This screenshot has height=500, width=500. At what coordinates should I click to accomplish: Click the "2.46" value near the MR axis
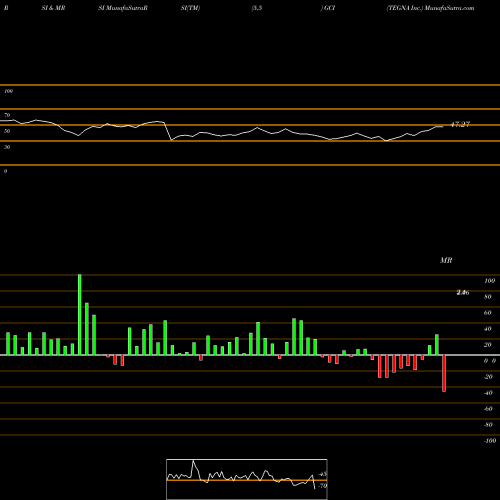tap(463, 292)
